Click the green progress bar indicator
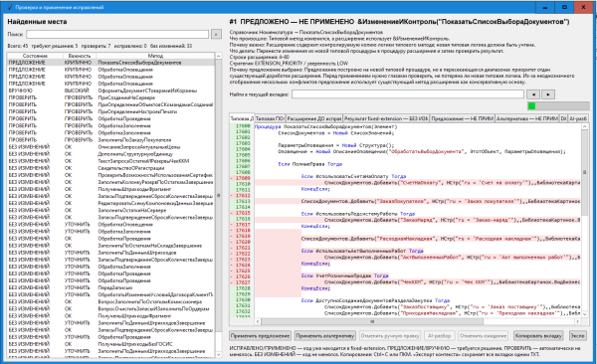The width and height of the screenshot is (597, 364). [x=532, y=105]
